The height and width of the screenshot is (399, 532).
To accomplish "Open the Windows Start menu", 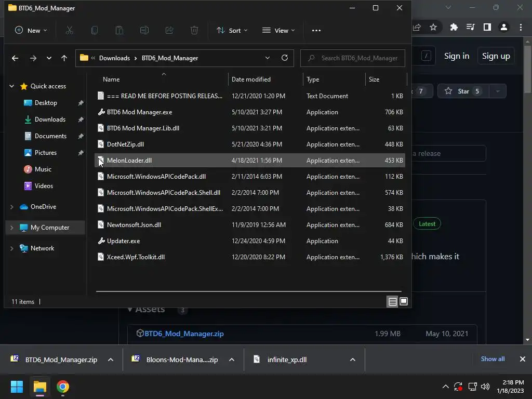I will tap(17, 387).
